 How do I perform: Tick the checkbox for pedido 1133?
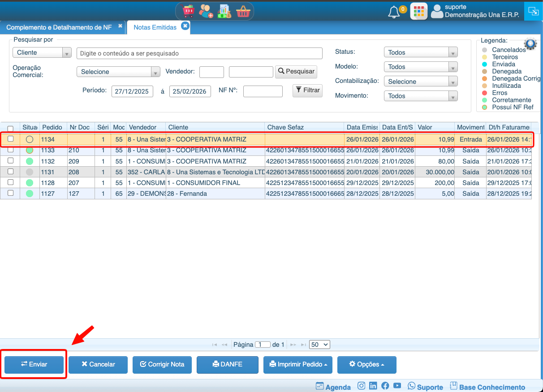11,150
